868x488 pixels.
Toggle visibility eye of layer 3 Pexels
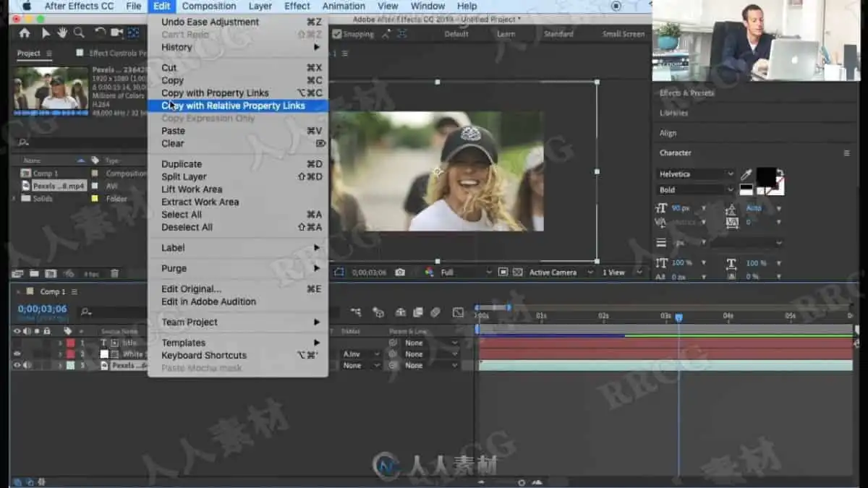tap(17, 366)
